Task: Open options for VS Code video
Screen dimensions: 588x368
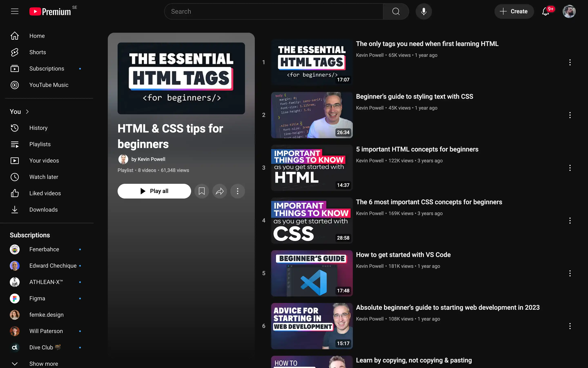Action: coord(570,273)
